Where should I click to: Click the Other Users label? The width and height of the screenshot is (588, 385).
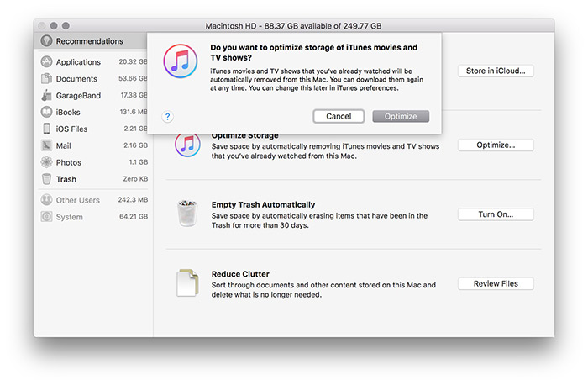pyautogui.click(x=77, y=200)
